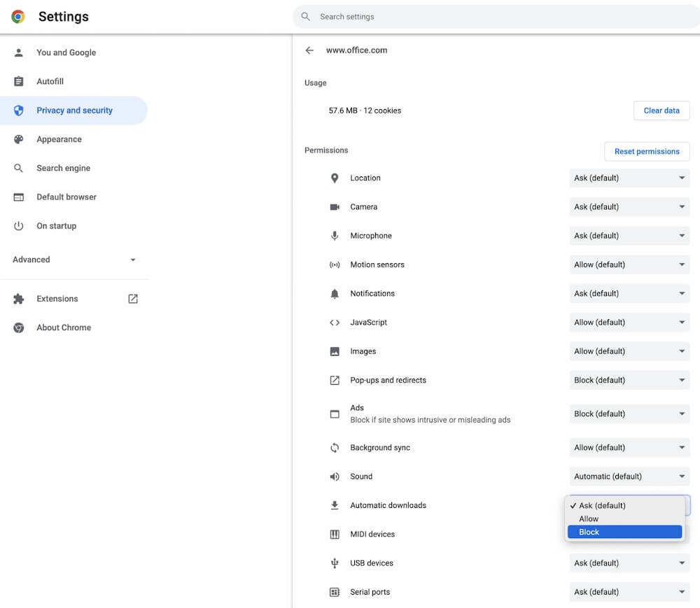Click the On startup power icon

point(18,226)
